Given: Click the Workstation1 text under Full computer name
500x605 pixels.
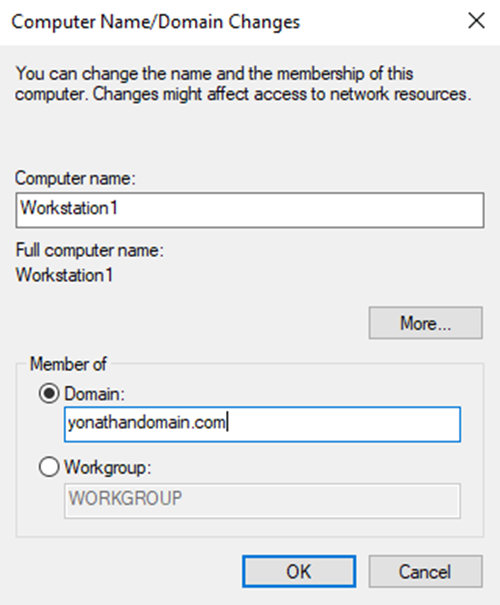Looking at the screenshot, I should (x=64, y=275).
